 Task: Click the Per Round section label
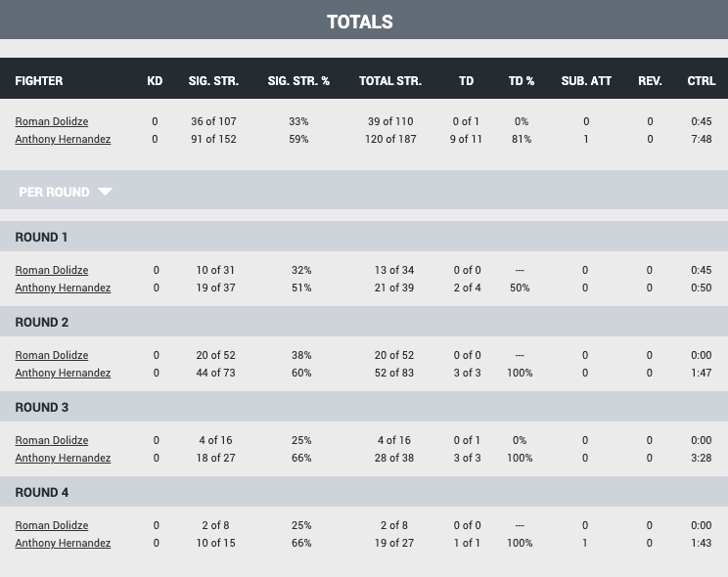coord(54,192)
